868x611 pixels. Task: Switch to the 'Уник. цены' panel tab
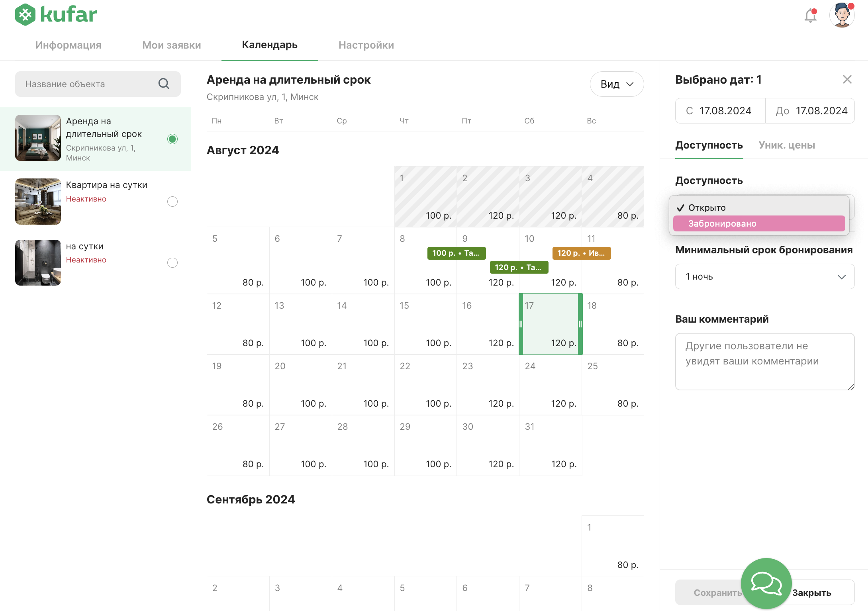click(x=787, y=145)
